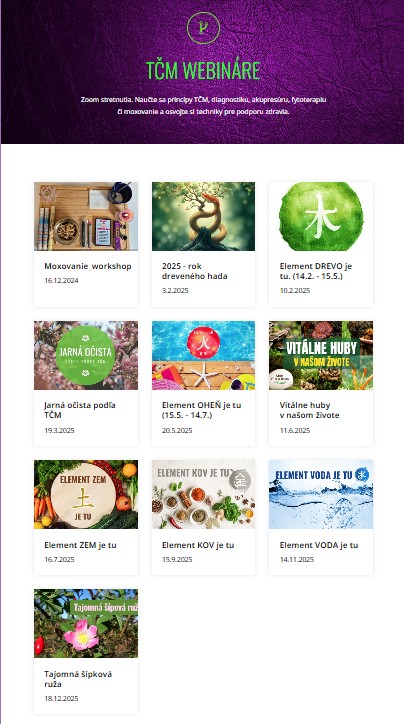Screen dimensions: 404x724
Task: Click the grey KOV metal symbol icon
Action: 240,480
